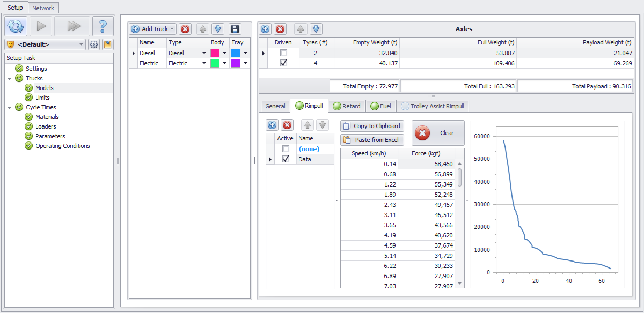Delete truck with red X icon

[185, 29]
